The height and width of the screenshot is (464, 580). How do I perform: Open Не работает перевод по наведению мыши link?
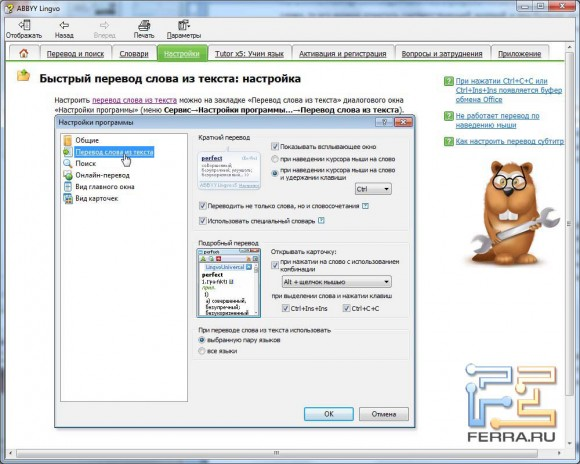click(x=498, y=120)
